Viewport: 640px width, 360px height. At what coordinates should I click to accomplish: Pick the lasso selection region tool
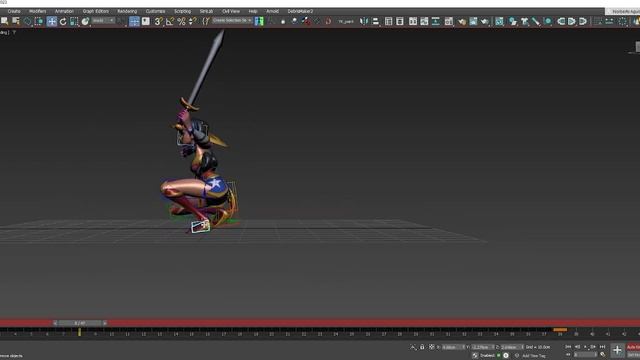pos(27,21)
